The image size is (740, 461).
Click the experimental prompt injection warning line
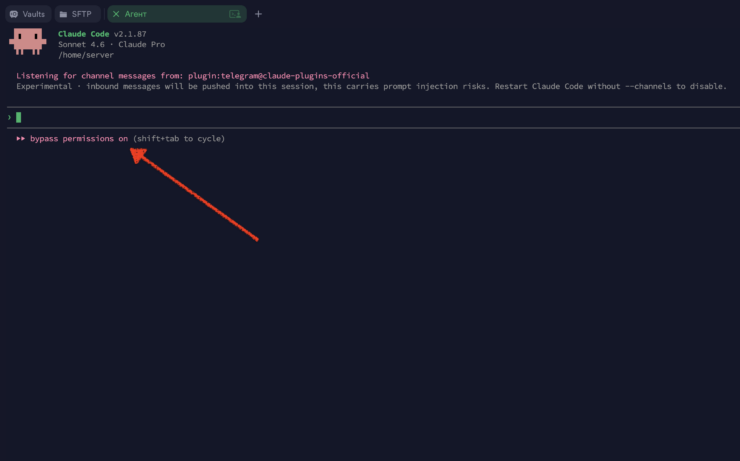coord(370,86)
